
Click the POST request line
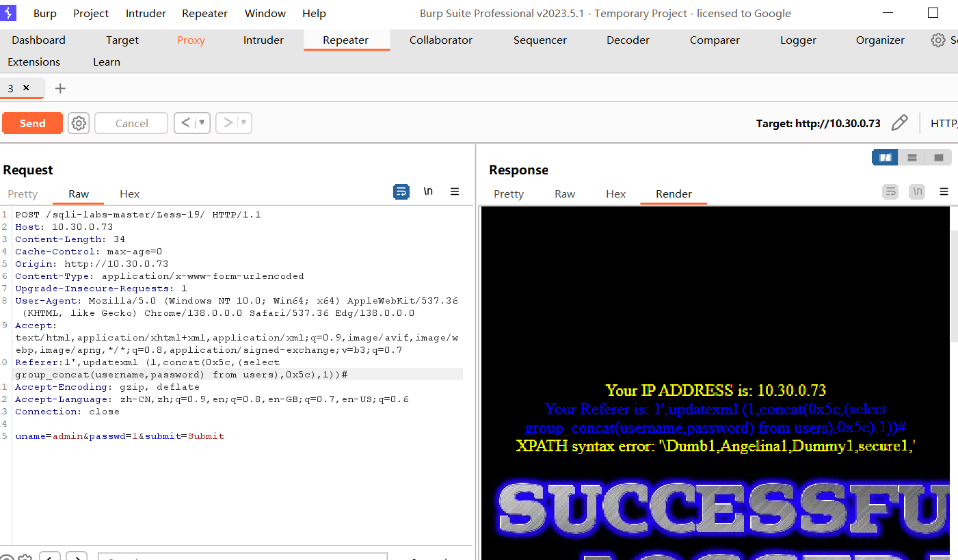click(x=138, y=215)
